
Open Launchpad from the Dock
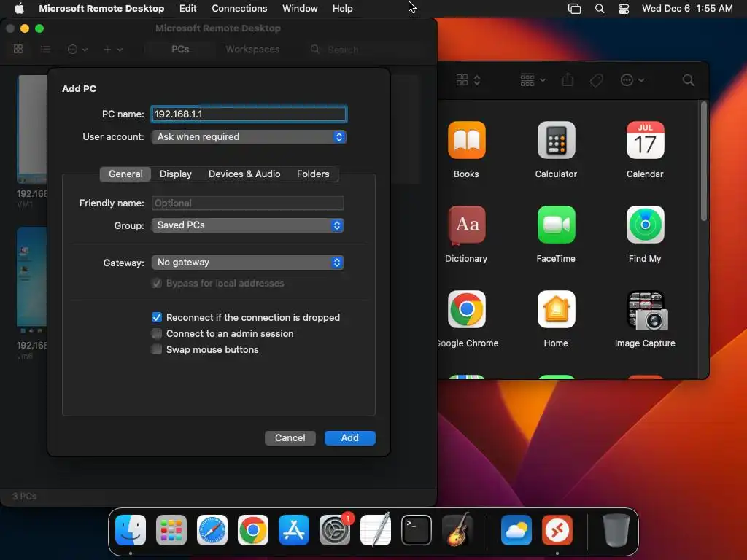[x=171, y=529]
